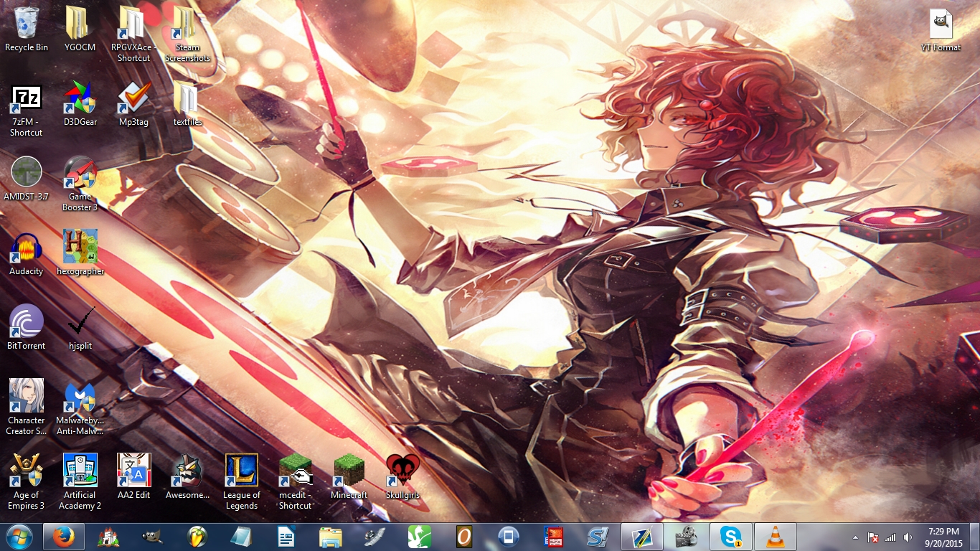Screen dimensions: 980x551
Task: Click the 7zFM shortcut icon
Action: pos(27,109)
